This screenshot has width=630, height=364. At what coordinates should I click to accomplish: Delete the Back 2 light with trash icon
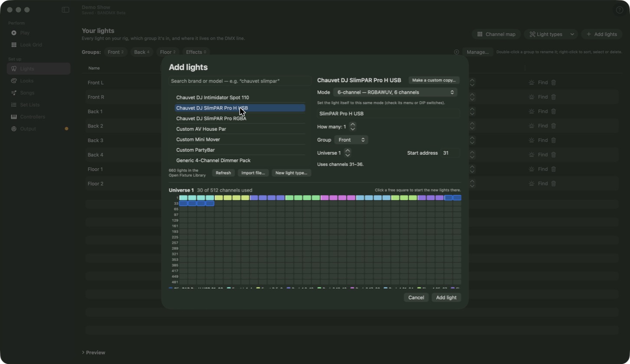click(554, 126)
